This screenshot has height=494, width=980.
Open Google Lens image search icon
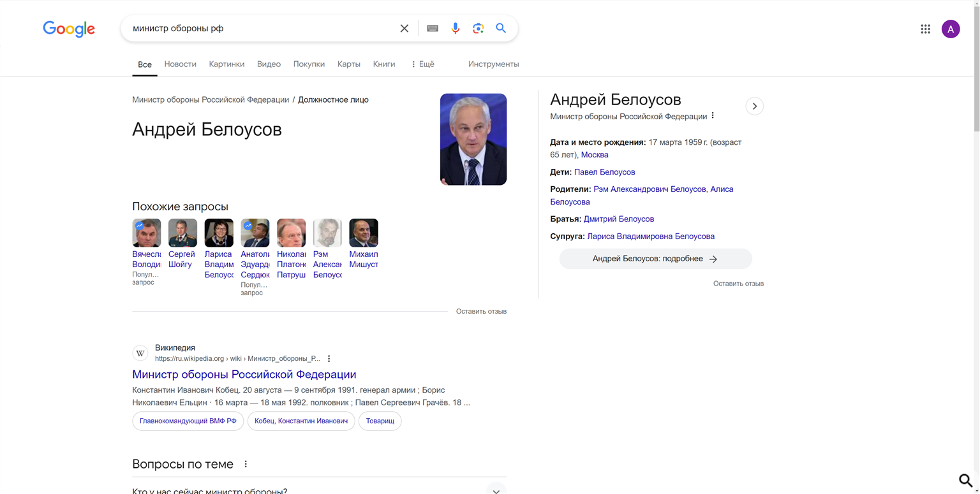(x=479, y=29)
